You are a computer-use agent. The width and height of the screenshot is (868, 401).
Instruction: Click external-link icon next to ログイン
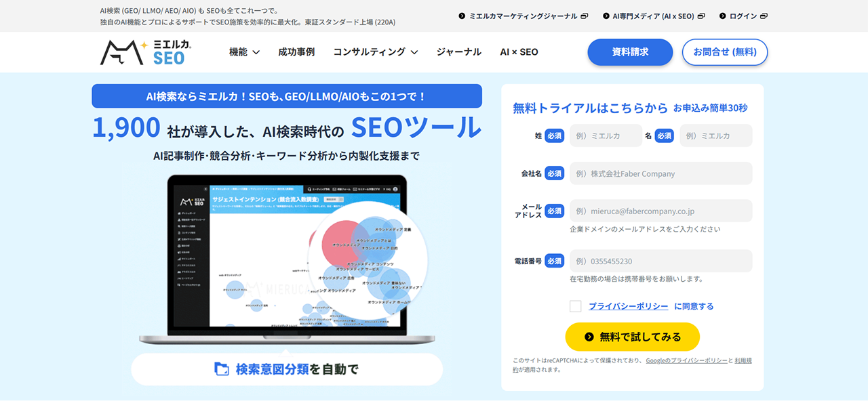pos(764,16)
